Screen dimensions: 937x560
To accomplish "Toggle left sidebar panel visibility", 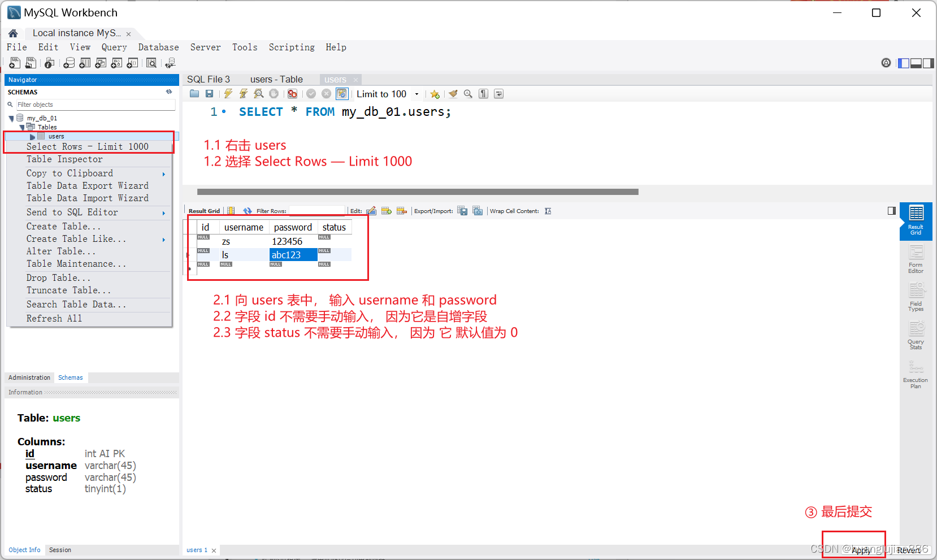I will pyautogui.click(x=904, y=63).
